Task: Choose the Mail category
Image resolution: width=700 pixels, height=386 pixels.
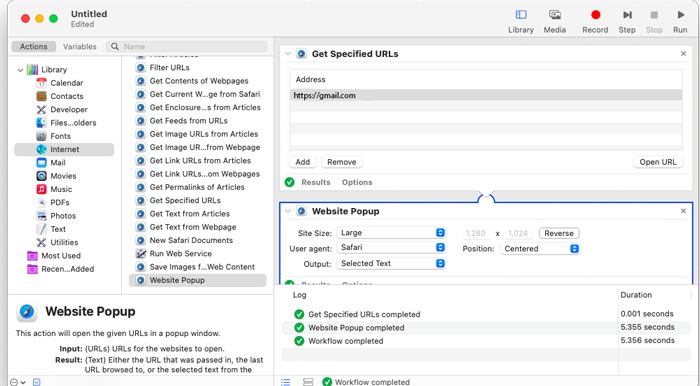Action: click(58, 163)
